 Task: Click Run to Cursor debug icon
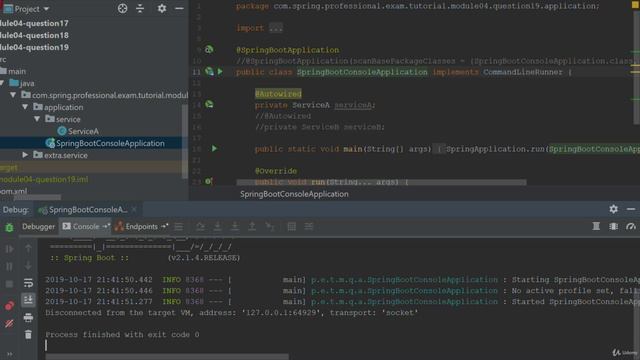point(270,227)
